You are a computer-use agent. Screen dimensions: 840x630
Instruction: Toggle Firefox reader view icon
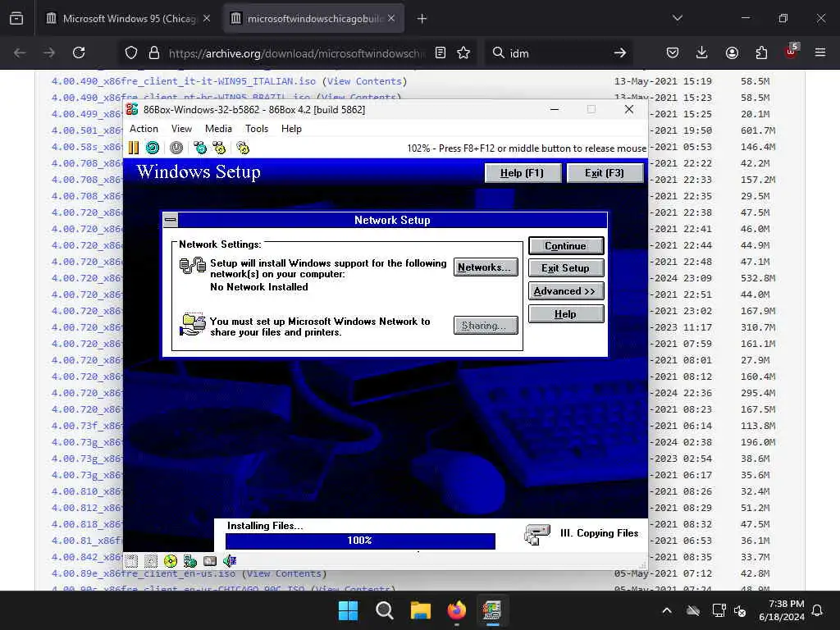[441, 52]
